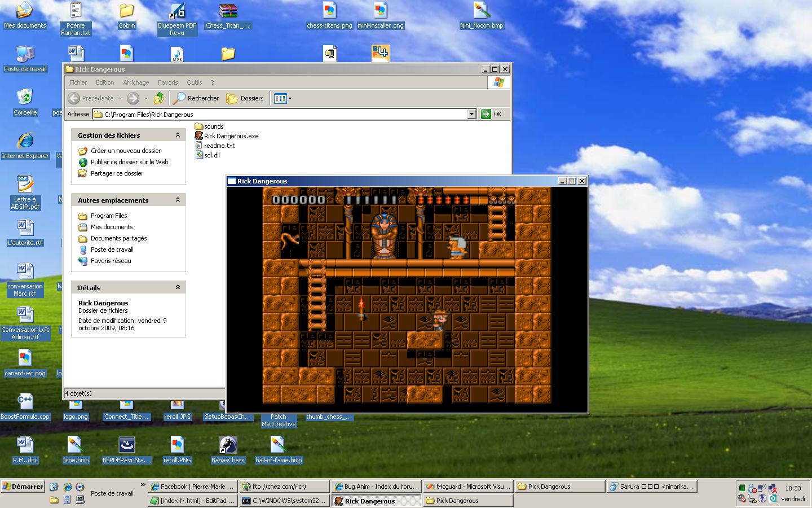Image resolution: width=812 pixels, height=508 pixels.
Task: Open the Edition menu in Explorer
Action: coord(105,82)
